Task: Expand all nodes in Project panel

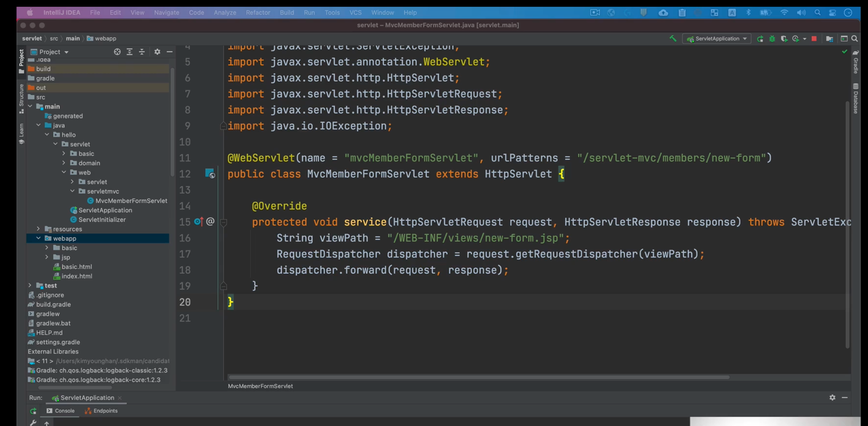Action: 129,52
